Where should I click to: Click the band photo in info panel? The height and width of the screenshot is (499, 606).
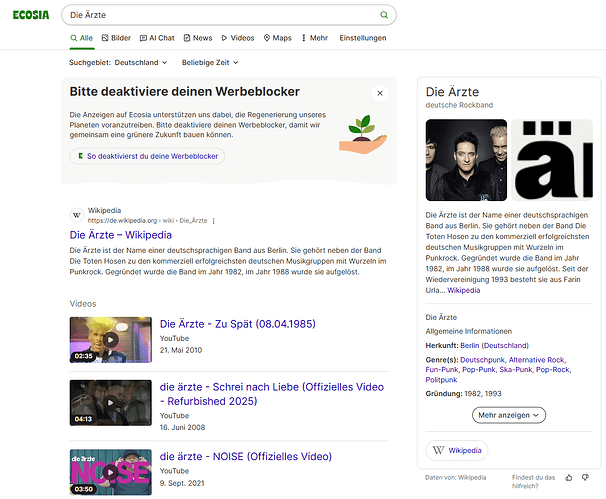pos(466,160)
